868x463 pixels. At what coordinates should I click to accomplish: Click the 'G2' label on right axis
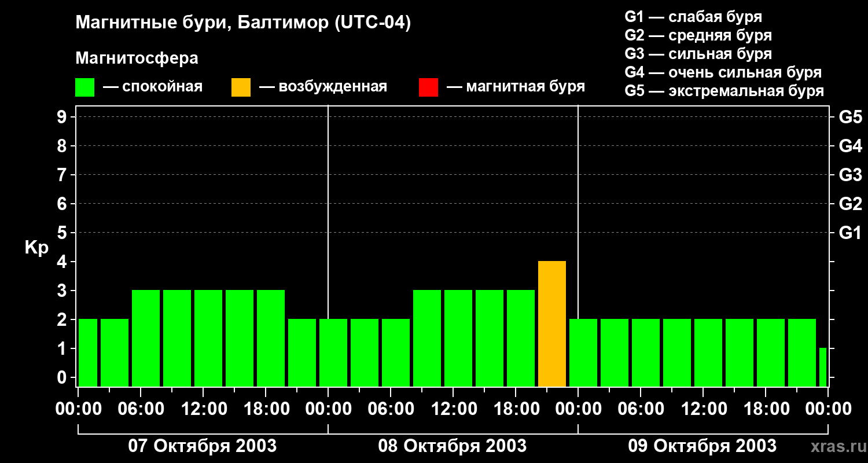[850, 204]
